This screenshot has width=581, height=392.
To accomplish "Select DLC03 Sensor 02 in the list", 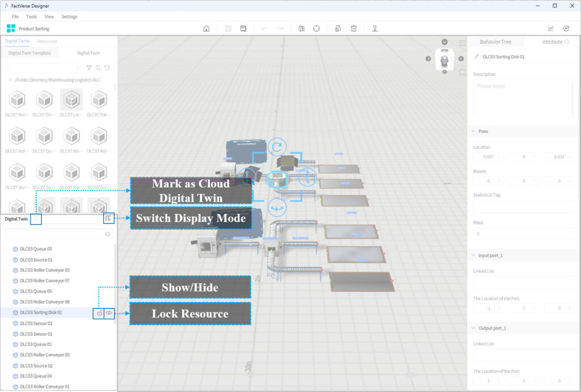I will (x=36, y=323).
